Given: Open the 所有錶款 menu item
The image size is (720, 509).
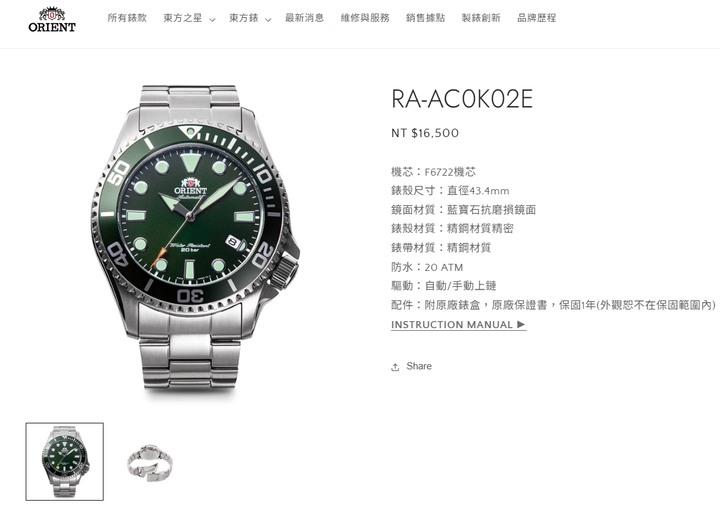Looking at the screenshot, I should pyautogui.click(x=127, y=18).
